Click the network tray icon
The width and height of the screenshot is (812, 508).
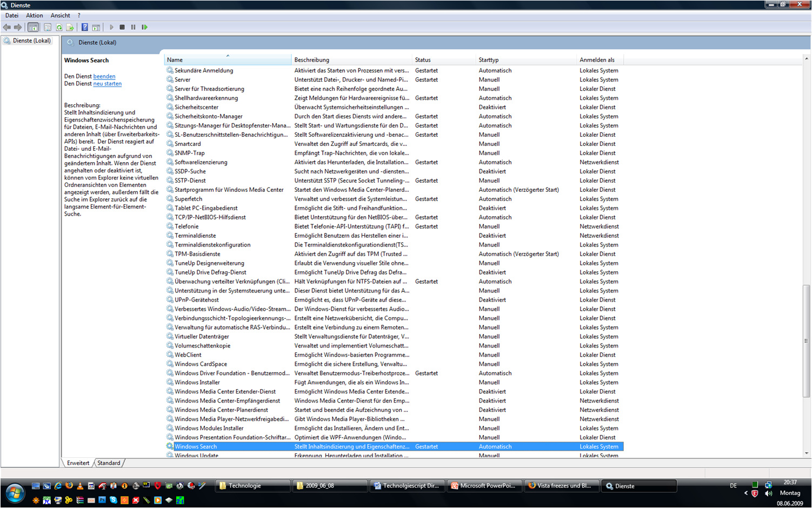click(768, 485)
